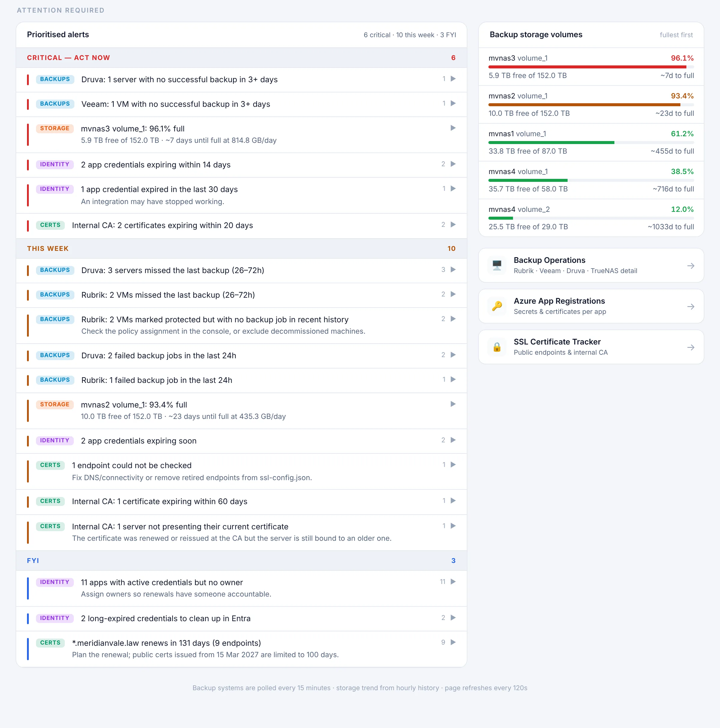Expand Rubrik VMs with no backup job row
This screenshot has height=728, width=720.
pos(453,319)
